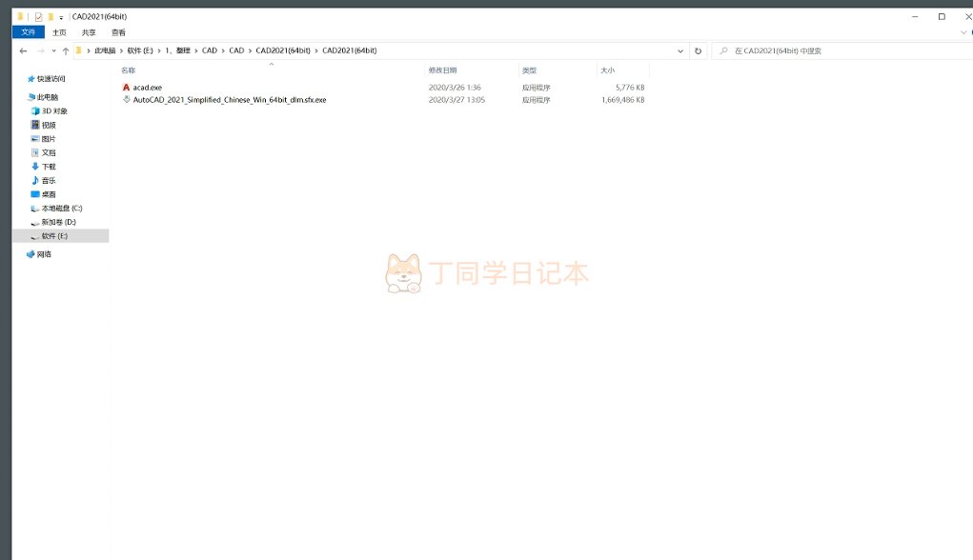Viewport: 973px width, 560px height.
Task: Open 网络 in navigation pane
Action: point(44,254)
